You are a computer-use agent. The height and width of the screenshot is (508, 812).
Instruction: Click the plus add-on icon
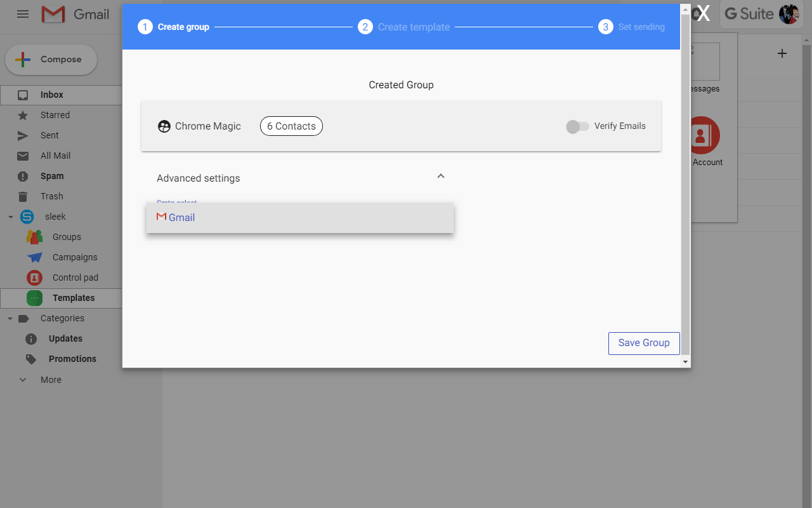(782, 53)
